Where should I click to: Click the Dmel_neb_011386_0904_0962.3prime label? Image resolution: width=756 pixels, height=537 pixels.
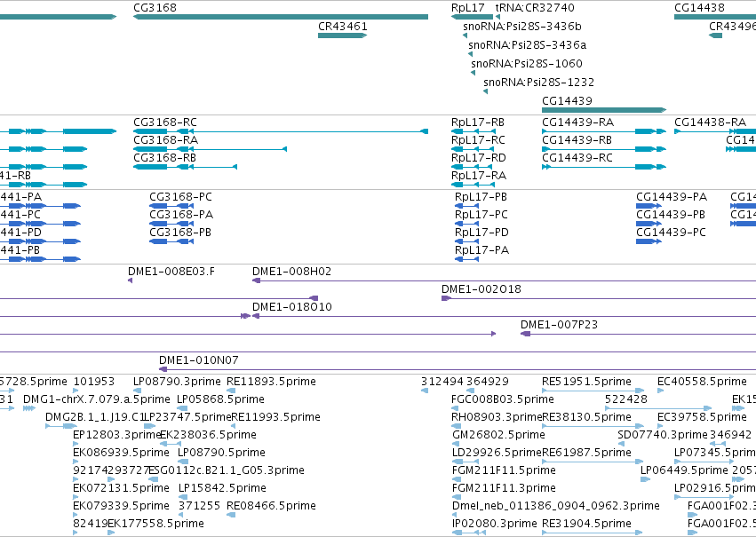coord(556,506)
